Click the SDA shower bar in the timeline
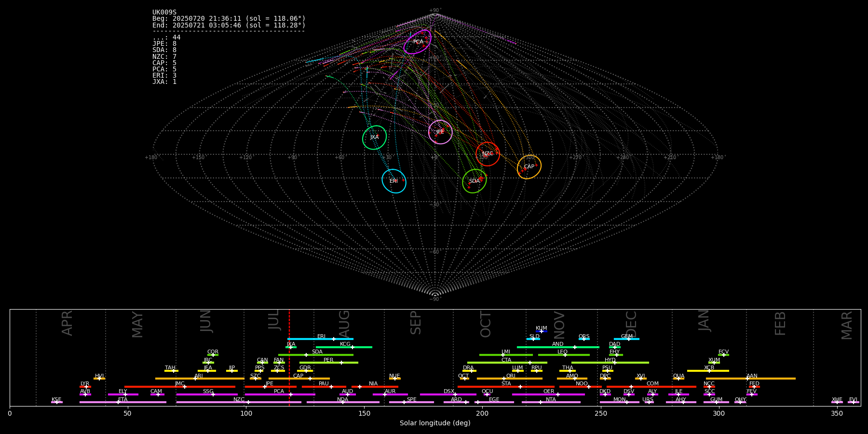Viewport: 868px width, 434px height. (x=316, y=355)
